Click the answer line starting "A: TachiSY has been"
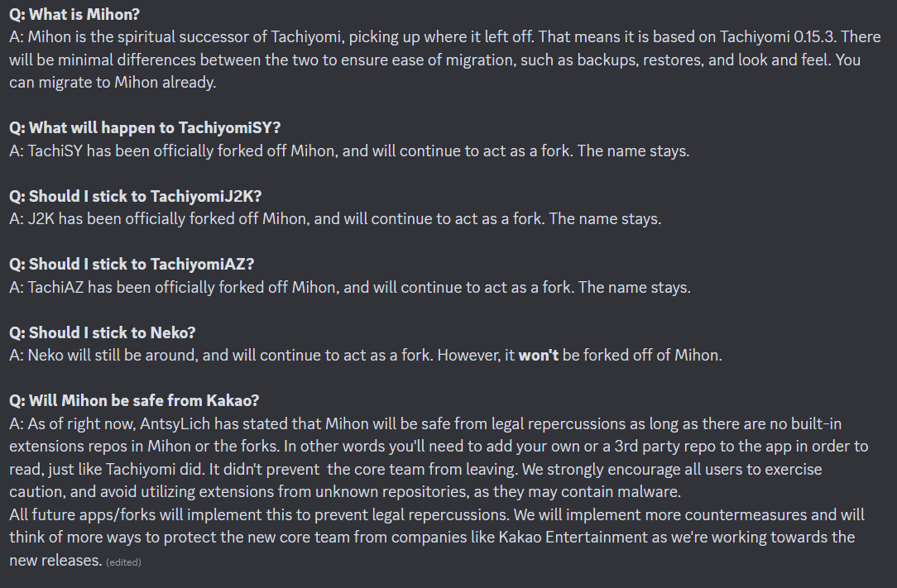This screenshot has height=588, width=897. 349,151
